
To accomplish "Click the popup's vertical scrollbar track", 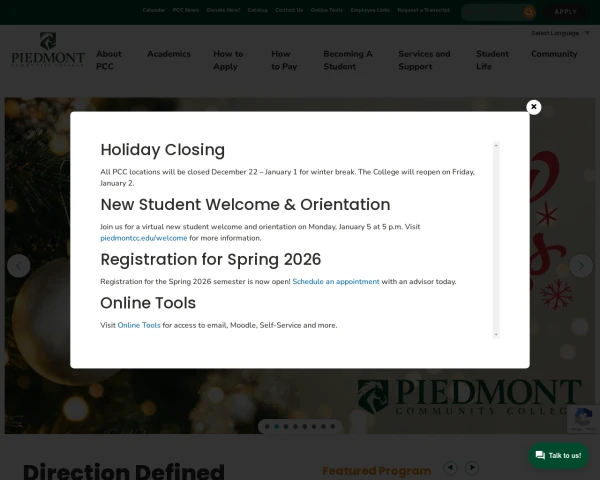I will (x=496, y=240).
